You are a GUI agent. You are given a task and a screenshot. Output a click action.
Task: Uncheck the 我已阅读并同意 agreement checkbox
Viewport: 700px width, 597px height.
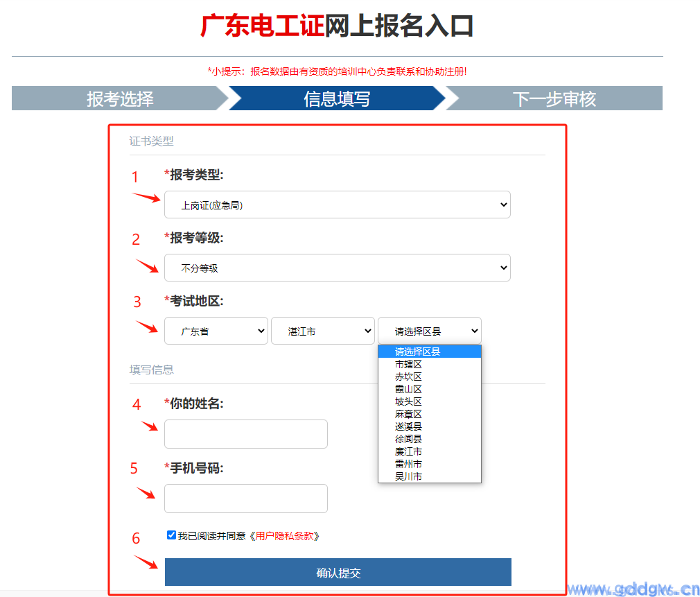(171, 535)
